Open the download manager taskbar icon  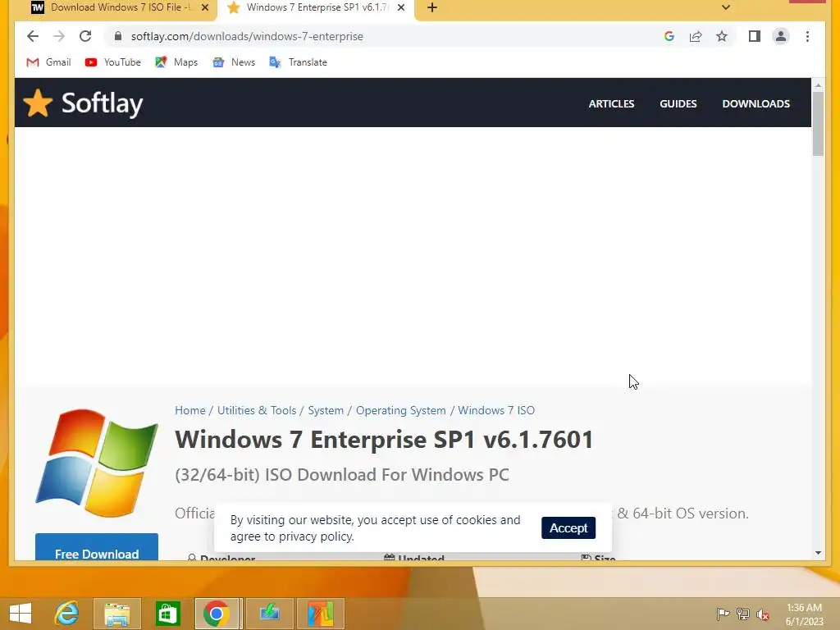pos(269,614)
